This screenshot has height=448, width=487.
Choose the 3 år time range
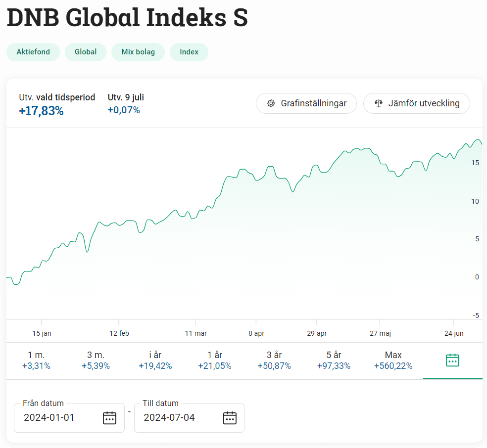274,360
